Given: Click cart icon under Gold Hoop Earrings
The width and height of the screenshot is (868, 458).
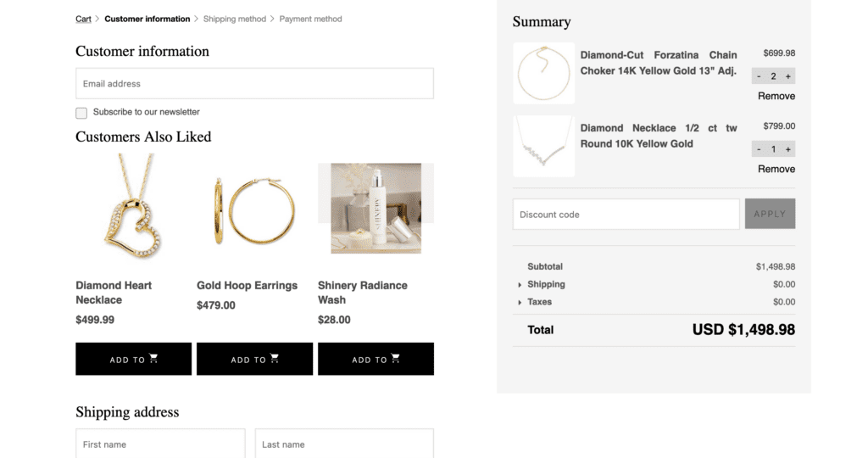Looking at the screenshot, I should click(275, 359).
